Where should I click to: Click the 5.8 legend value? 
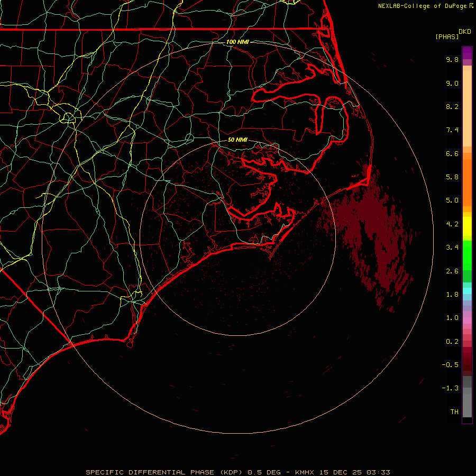452,177
